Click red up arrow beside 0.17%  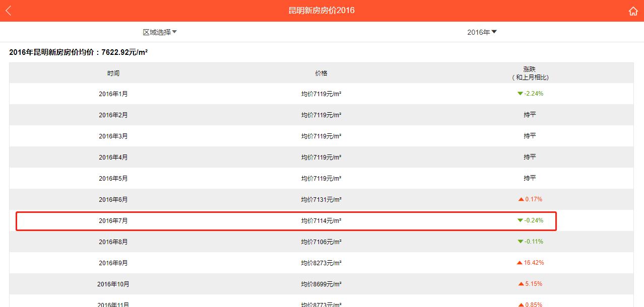coord(521,199)
